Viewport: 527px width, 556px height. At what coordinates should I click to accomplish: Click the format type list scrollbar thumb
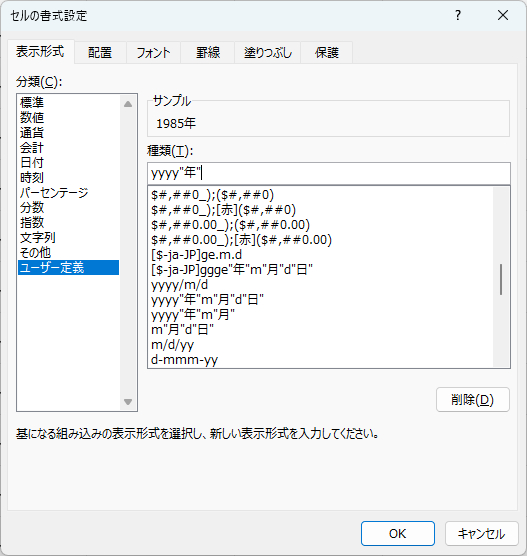501,279
